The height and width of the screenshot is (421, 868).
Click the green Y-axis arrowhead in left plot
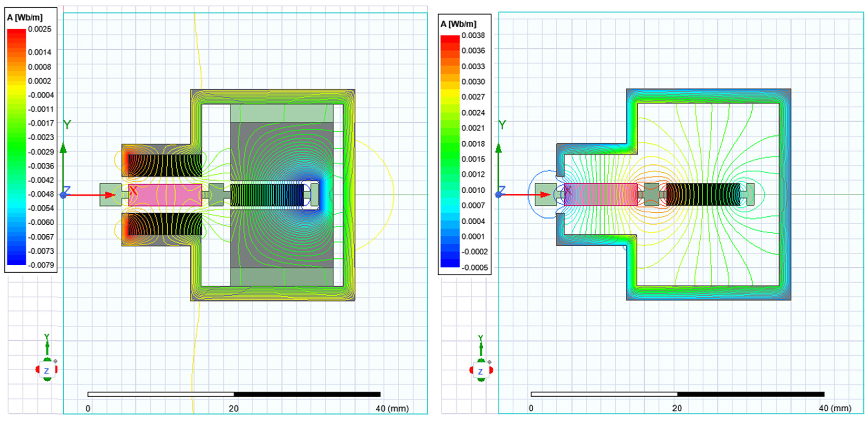63,148
